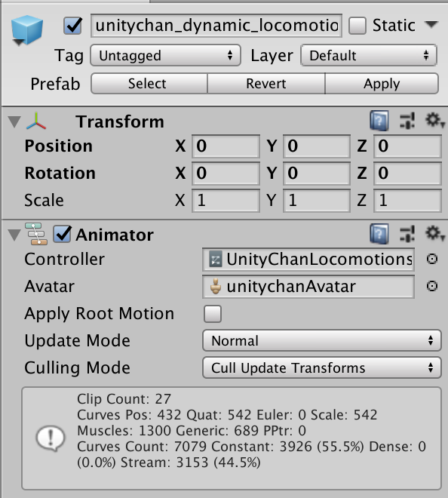Toggle the GameObject active checkbox

[72, 26]
